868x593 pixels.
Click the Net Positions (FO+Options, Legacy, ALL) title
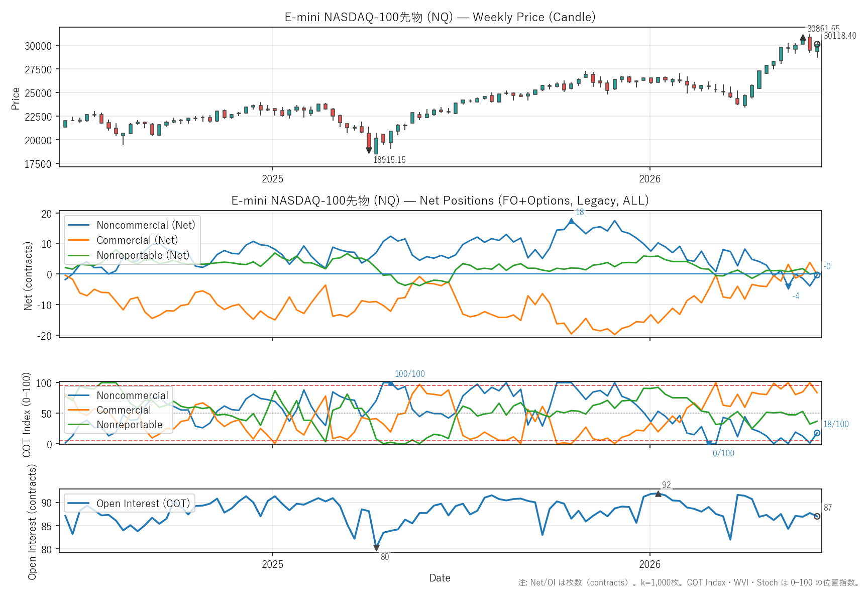point(440,201)
